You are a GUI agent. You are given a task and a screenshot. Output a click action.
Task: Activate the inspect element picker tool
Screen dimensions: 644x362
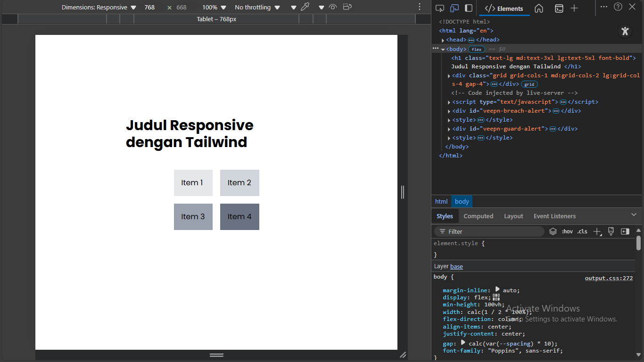pos(440,8)
